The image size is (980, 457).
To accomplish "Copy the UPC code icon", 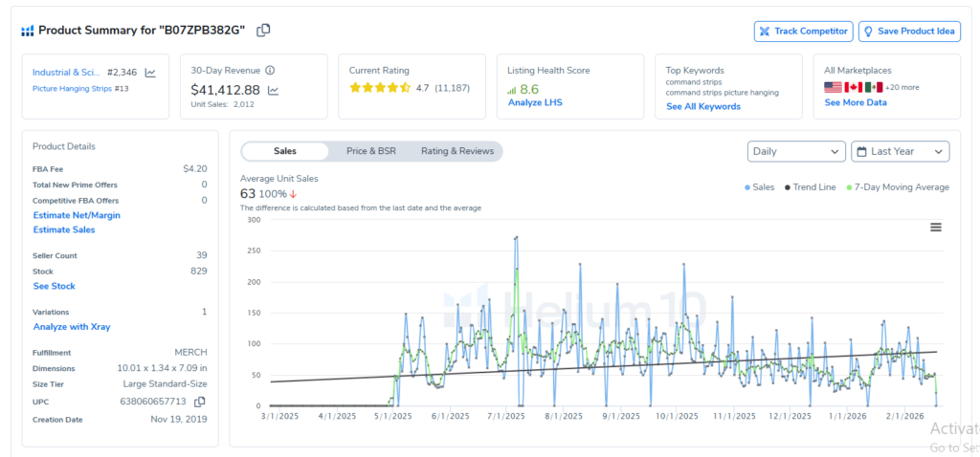I will click(x=200, y=402).
